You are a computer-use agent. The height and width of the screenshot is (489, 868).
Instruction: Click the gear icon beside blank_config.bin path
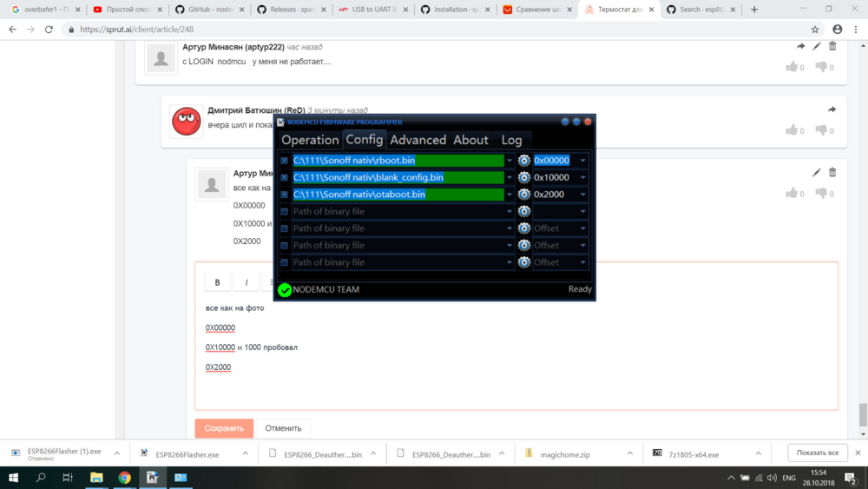523,177
